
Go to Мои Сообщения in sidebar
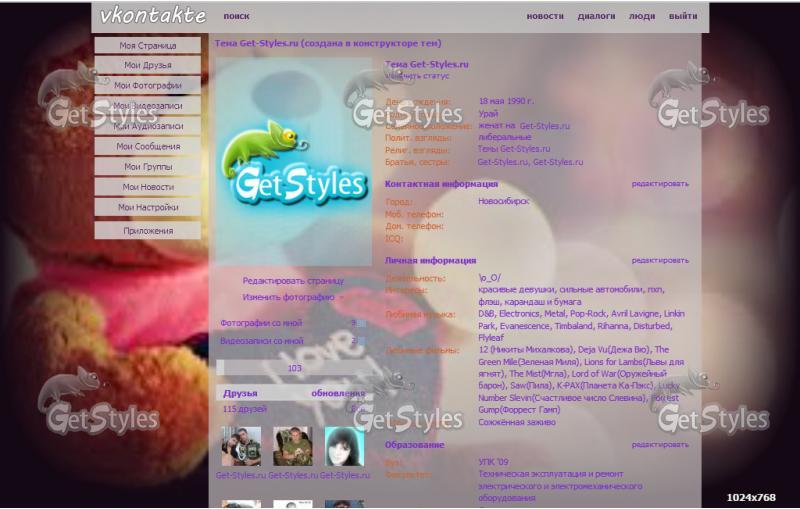pos(148,146)
